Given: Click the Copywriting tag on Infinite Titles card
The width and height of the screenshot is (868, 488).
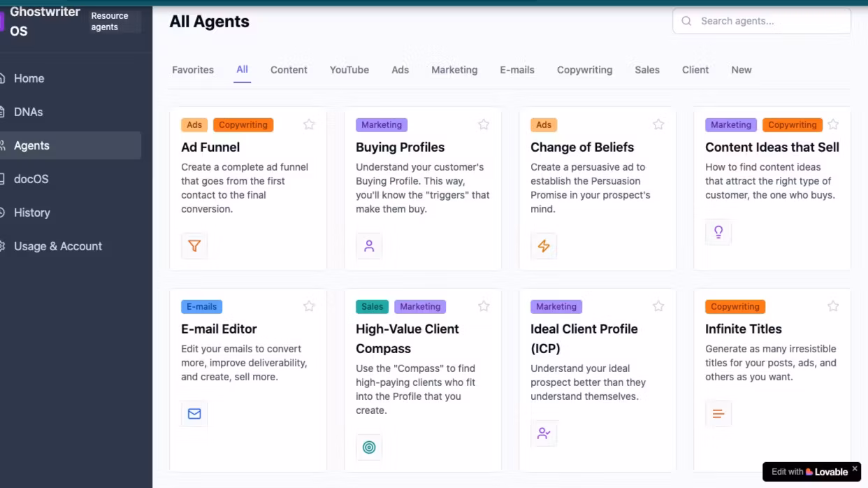Looking at the screenshot, I should [735, 307].
